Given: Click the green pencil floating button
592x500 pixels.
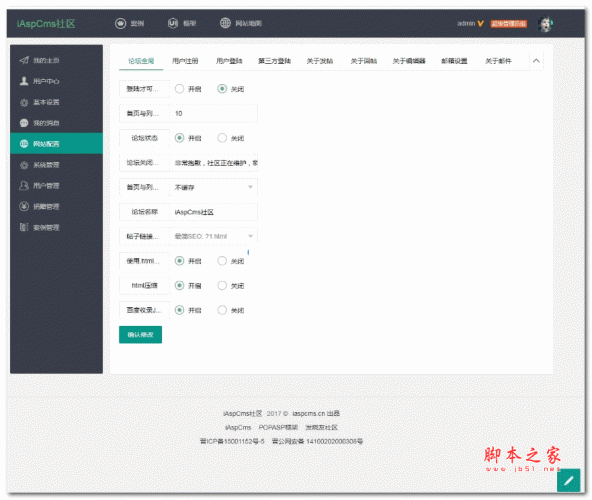Looking at the screenshot, I should click(569, 480).
